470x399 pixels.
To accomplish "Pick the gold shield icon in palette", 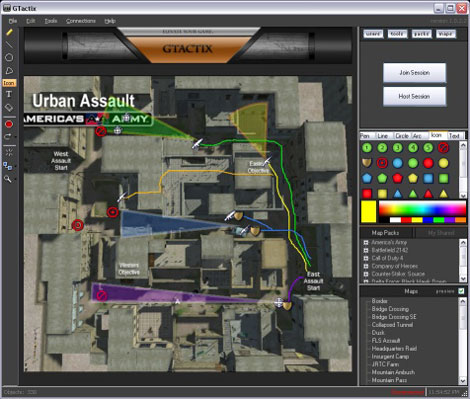I will tap(367, 163).
